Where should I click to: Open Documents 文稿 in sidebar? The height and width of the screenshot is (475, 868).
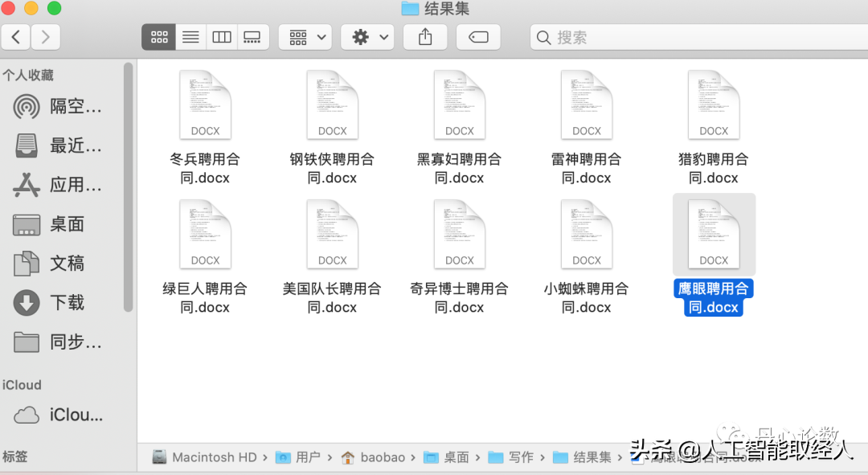tap(50, 264)
